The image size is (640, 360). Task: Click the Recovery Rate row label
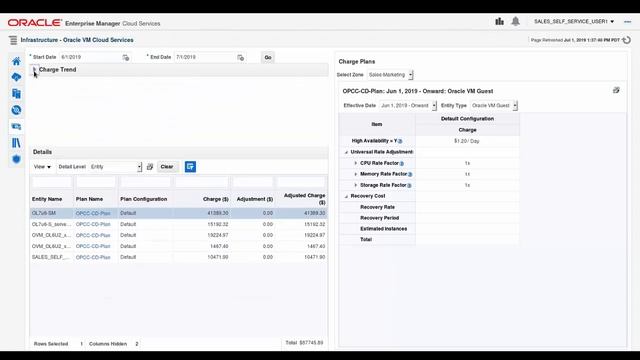(x=377, y=207)
